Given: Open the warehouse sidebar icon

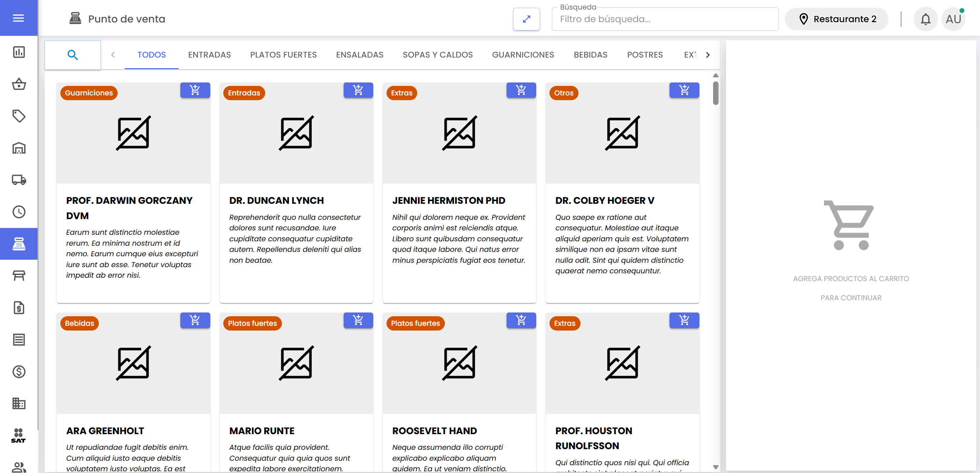Looking at the screenshot, I should (19, 148).
